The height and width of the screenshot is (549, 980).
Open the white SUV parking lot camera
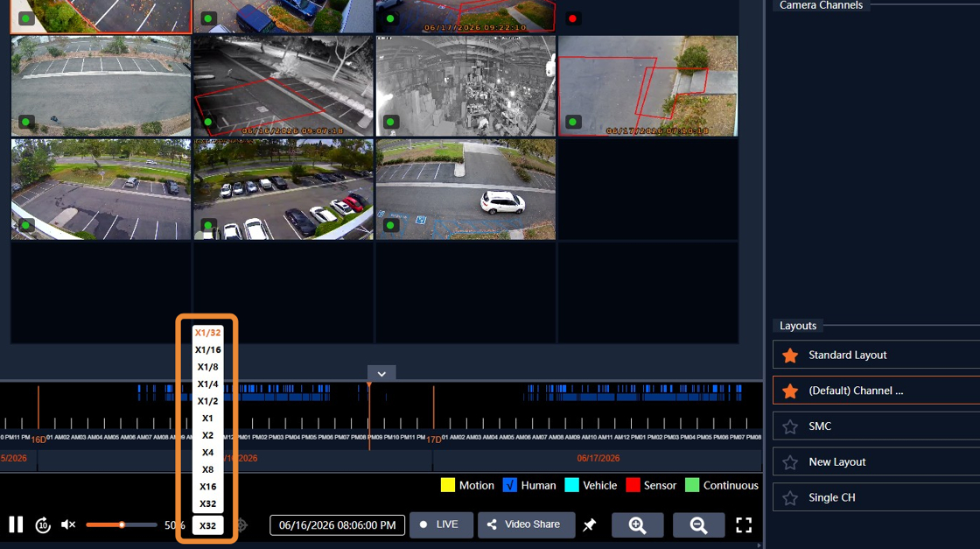point(465,189)
